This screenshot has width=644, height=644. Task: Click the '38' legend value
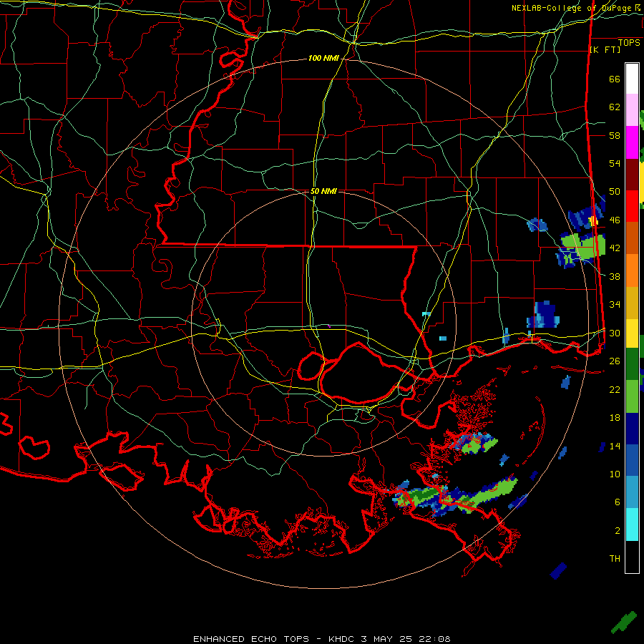tap(615, 277)
